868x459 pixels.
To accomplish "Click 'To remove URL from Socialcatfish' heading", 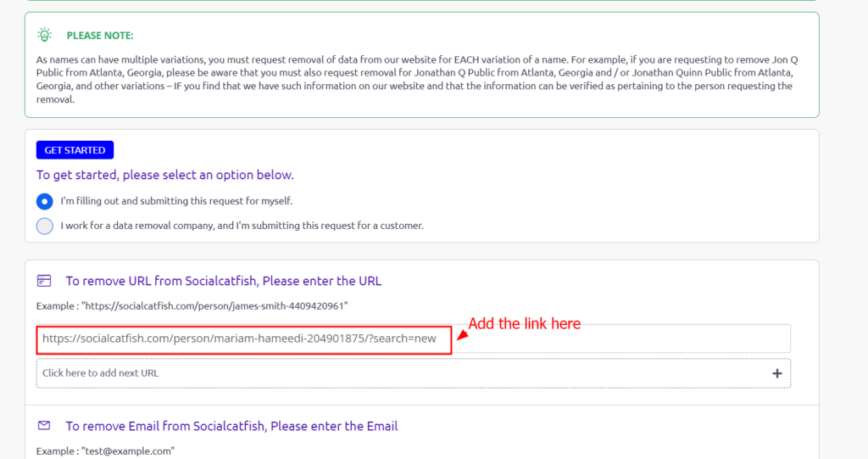I will click(x=224, y=281).
